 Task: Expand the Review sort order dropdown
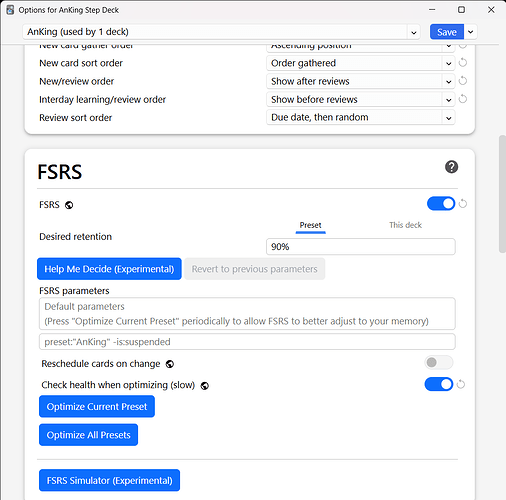[x=361, y=117]
